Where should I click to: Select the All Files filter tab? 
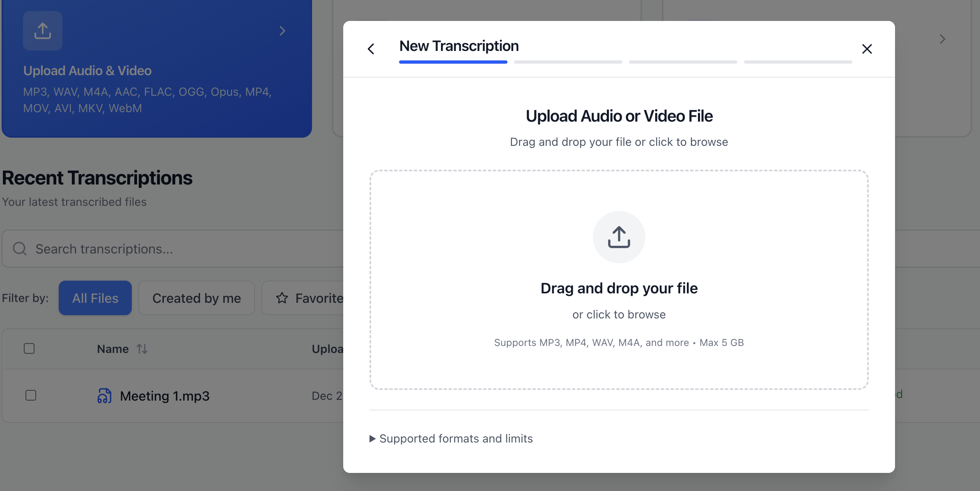tap(95, 298)
